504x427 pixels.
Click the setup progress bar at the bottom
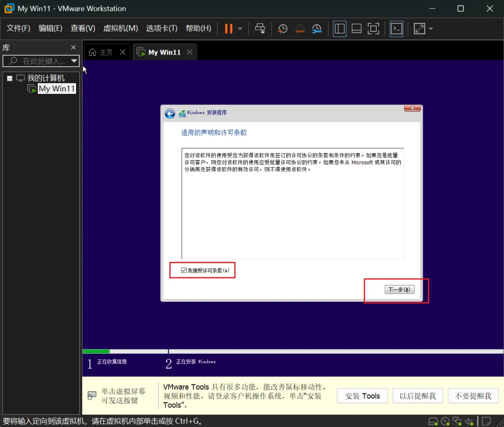[293, 351]
